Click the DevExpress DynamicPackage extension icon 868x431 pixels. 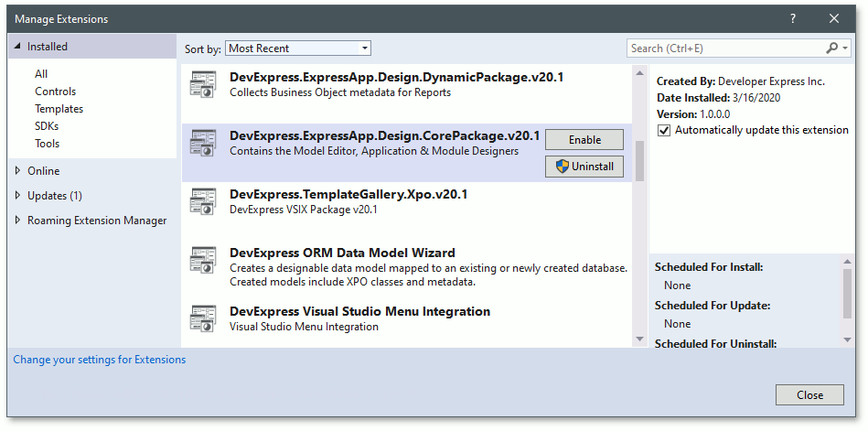(x=203, y=84)
